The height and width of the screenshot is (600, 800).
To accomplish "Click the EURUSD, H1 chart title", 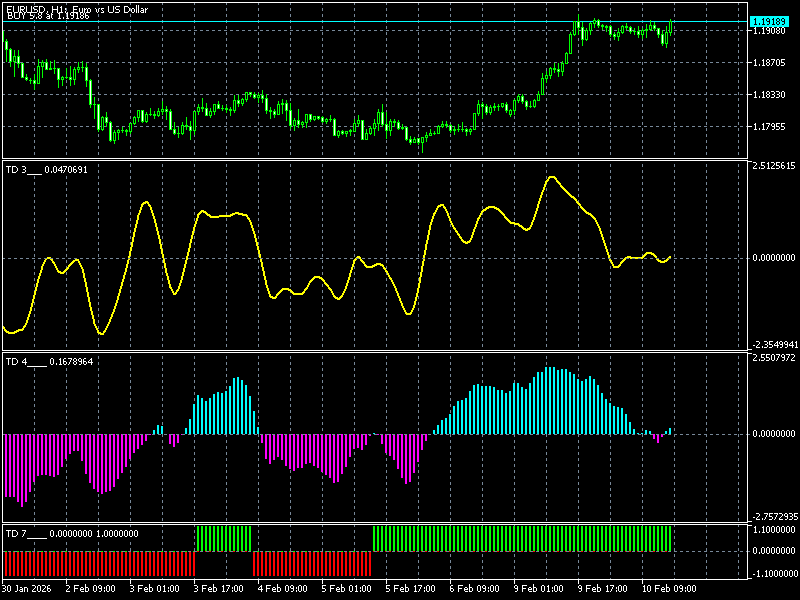I will pyautogui.click(x=77, y=9).
